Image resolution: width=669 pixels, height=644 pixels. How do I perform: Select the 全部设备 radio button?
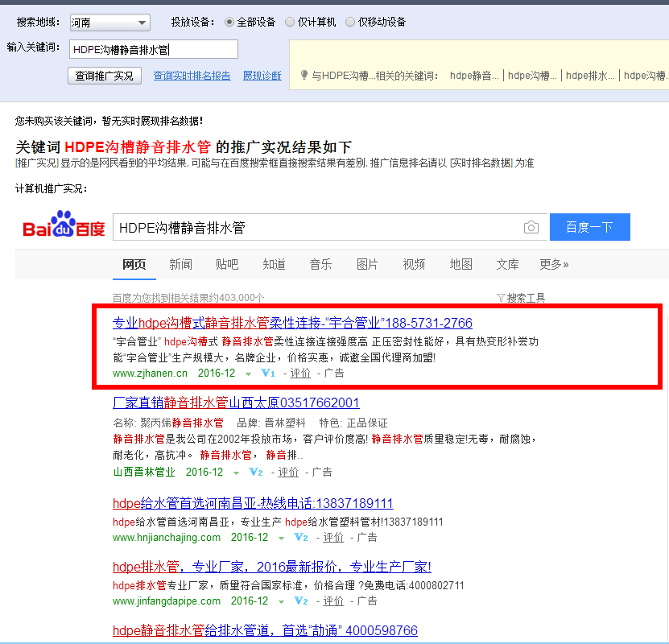click(229, 22)
